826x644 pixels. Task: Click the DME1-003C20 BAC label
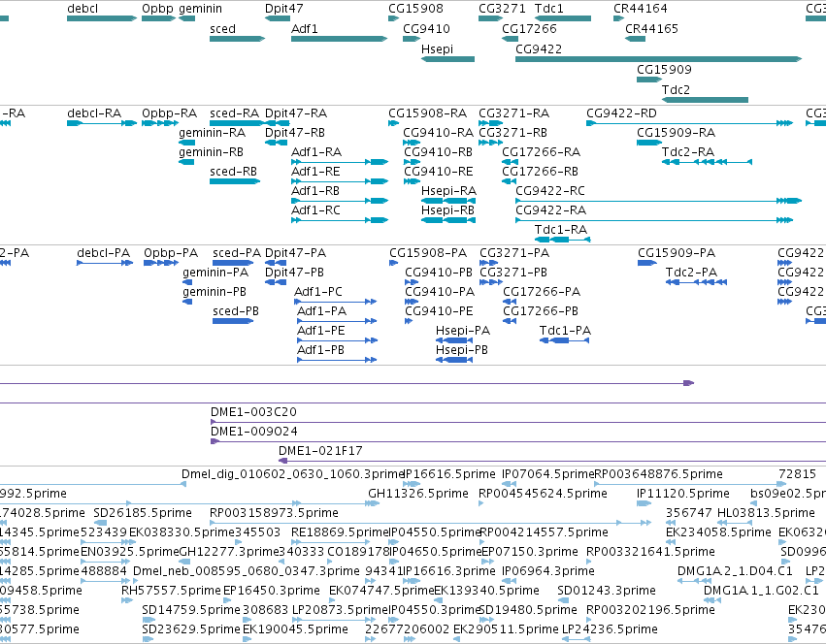click(253, 412)
